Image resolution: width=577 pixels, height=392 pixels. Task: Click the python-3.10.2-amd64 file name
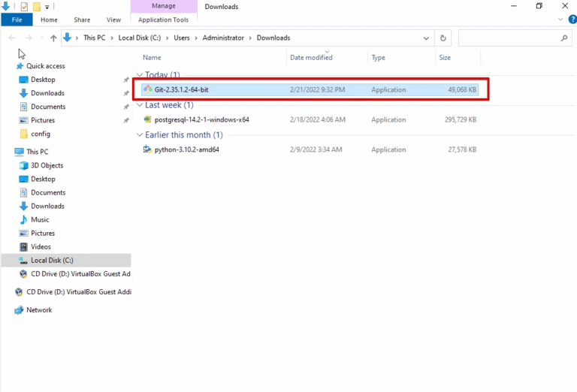point(186,149)
